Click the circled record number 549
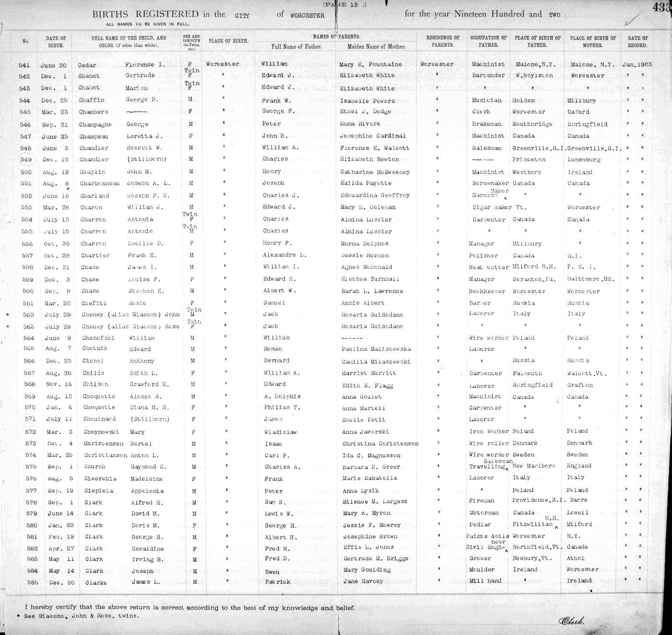 pyautogui.click(x=26, y=160)
